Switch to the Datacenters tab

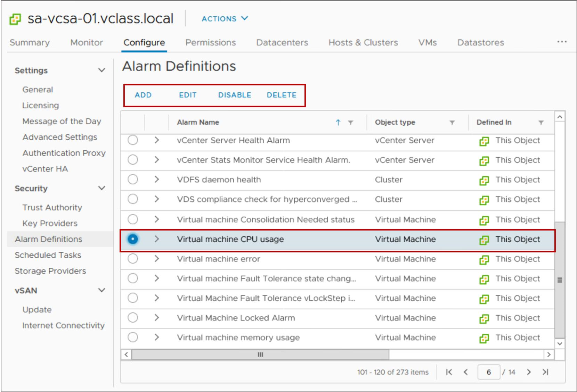click(282, 42)
